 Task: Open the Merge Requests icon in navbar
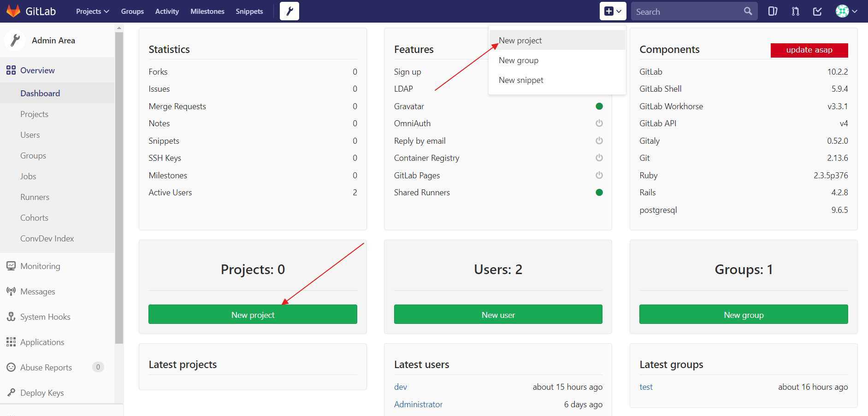click(x=796, y=11)
